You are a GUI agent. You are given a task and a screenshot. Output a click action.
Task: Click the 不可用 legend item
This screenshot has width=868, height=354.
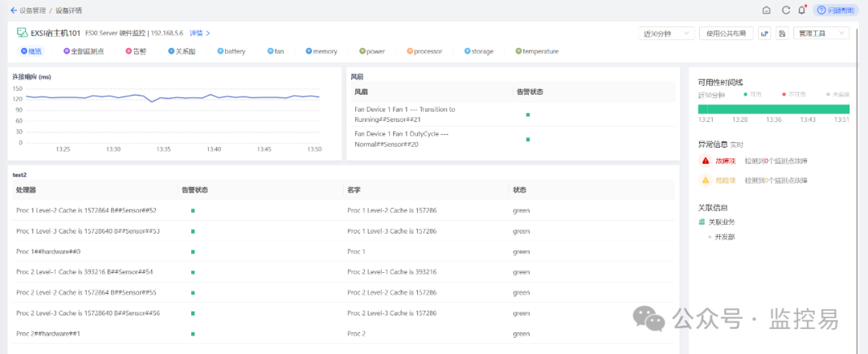pos(794,95)
